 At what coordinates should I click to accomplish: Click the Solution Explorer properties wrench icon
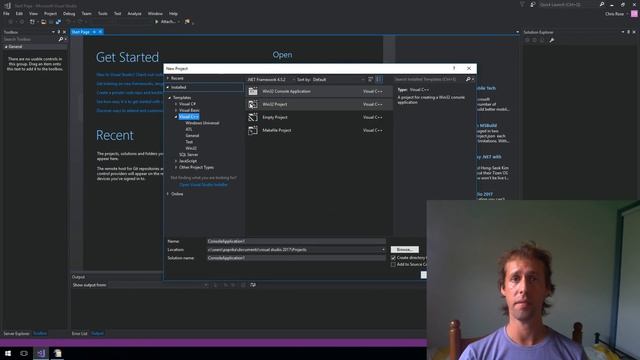pyautogui.click(x=552, y=40)
